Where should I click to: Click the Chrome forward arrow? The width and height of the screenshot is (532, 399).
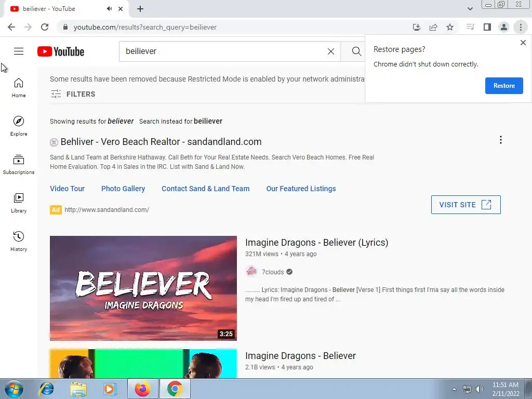tap(28, 27)
